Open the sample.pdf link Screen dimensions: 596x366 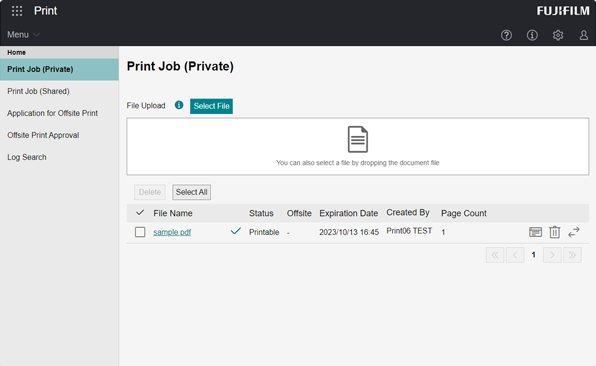point(172,232)
